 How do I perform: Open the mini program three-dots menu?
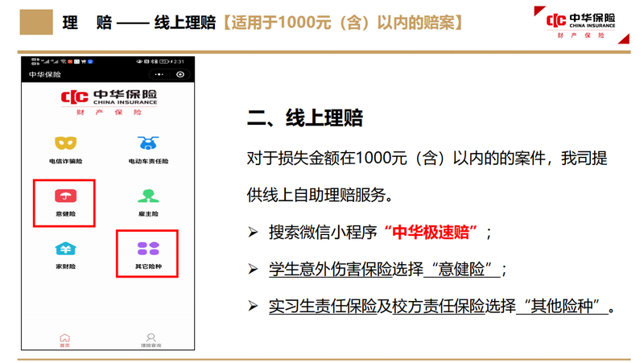click(x=159, y=74)
